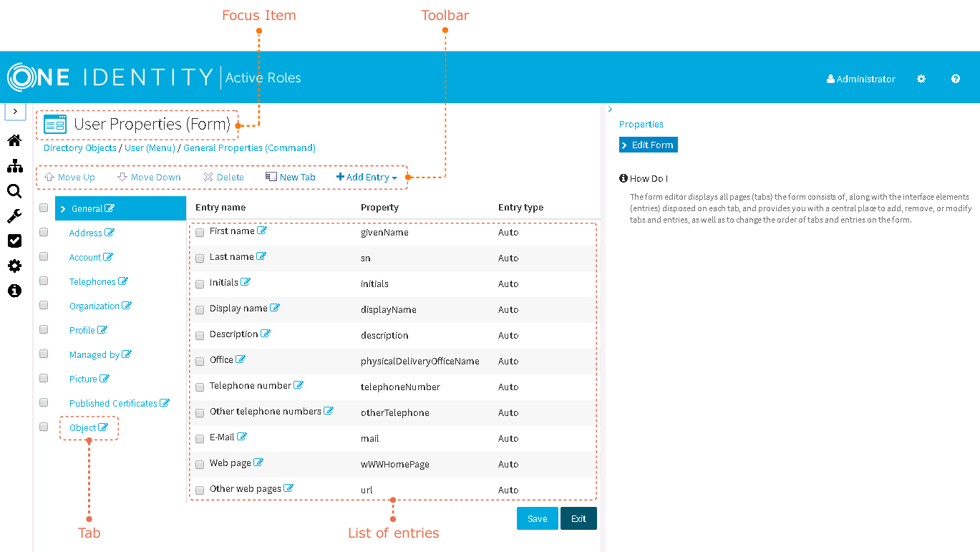Screen dimensions: 980x552
Task: Open the Published Certificates tab
Action: click(113, 404)
